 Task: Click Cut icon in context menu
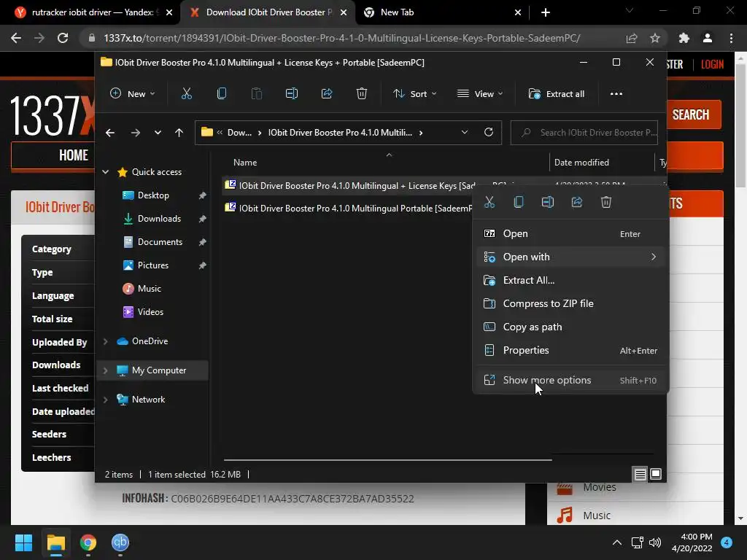pos(489,203)
